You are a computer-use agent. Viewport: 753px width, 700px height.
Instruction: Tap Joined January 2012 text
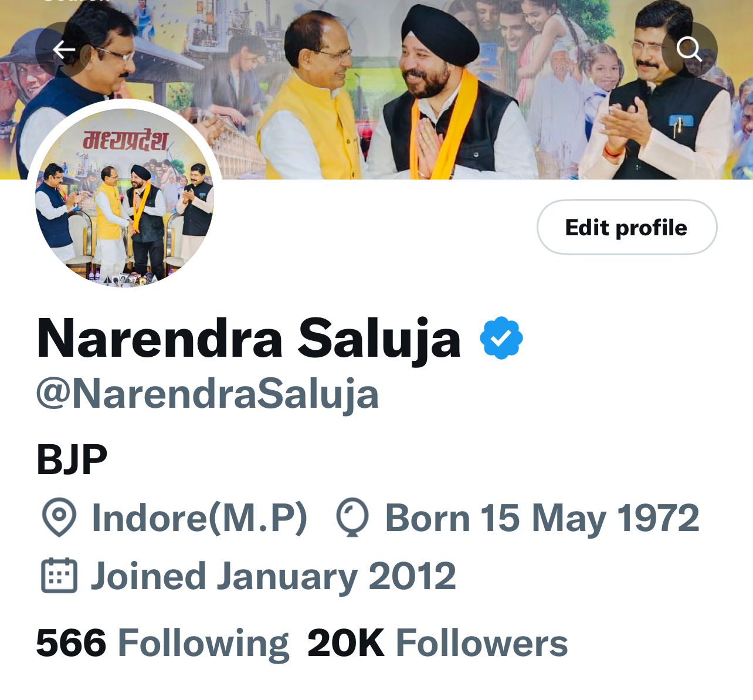pyautogui.click(x=273, y=576)
